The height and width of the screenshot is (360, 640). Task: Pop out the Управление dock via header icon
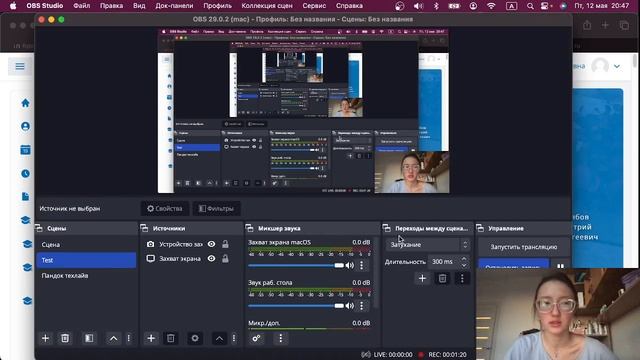pos(480,228)
